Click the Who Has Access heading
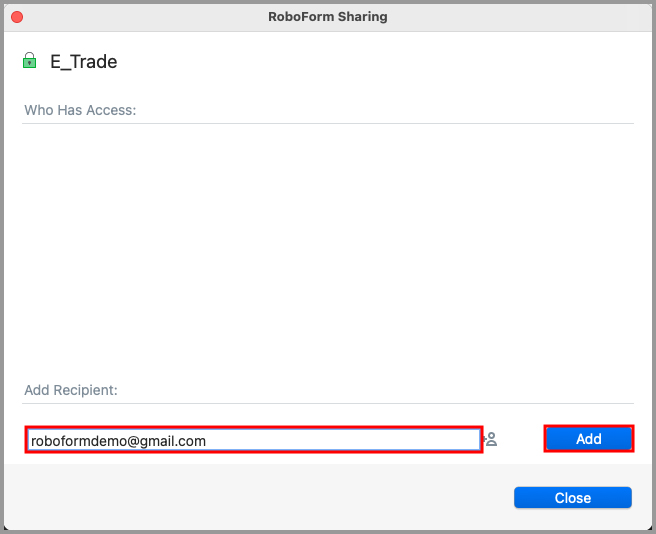This screenshot has width=656, height=534. pyautogui.click(x=80, y=110)
